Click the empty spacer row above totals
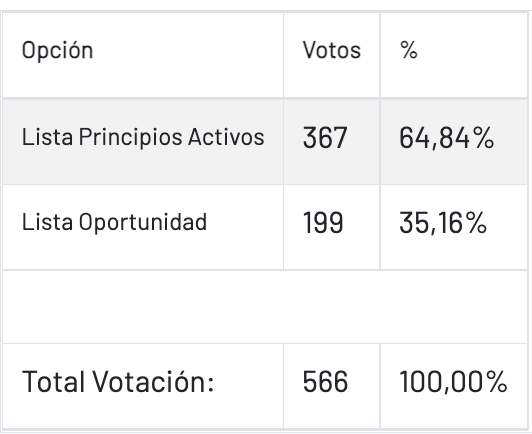532x434 pixels. pos(265,307)
